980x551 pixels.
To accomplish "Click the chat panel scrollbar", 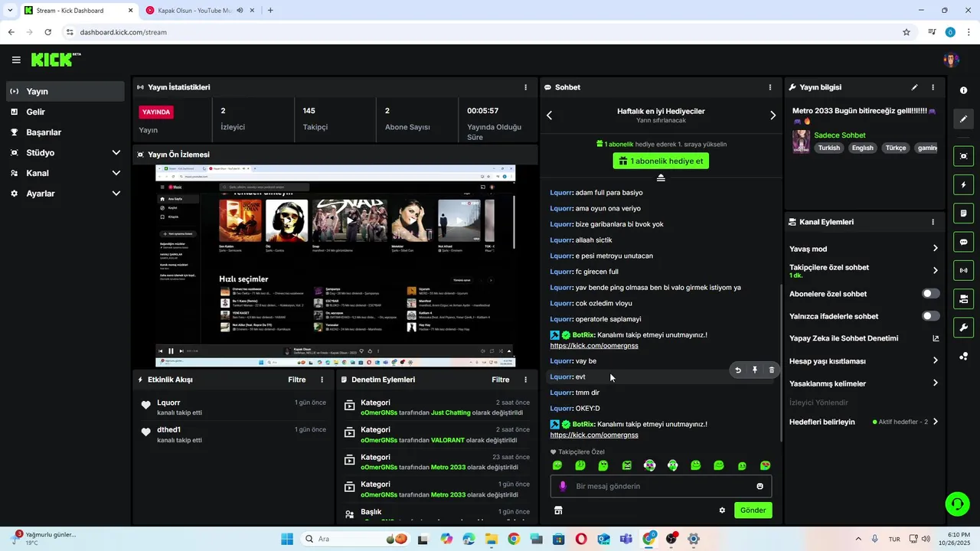I will tap(780, 363).
